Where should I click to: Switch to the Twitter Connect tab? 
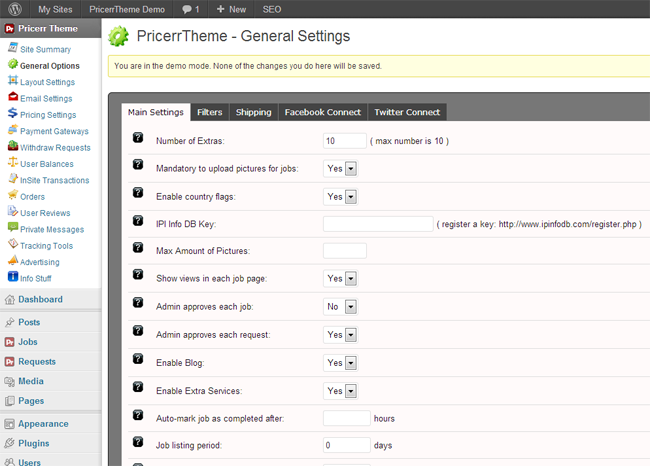tap(407, 112)
